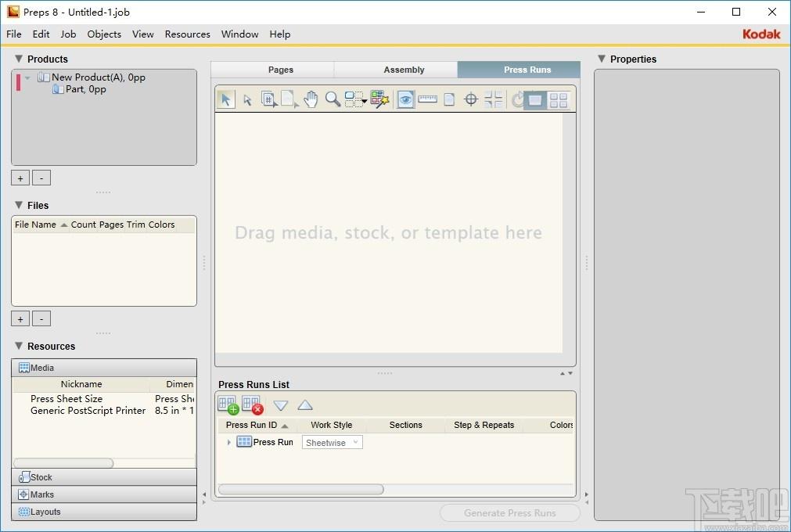Switch to the Assembly tab
This screenshot has height=532, width=791.
tap(404, 70)
